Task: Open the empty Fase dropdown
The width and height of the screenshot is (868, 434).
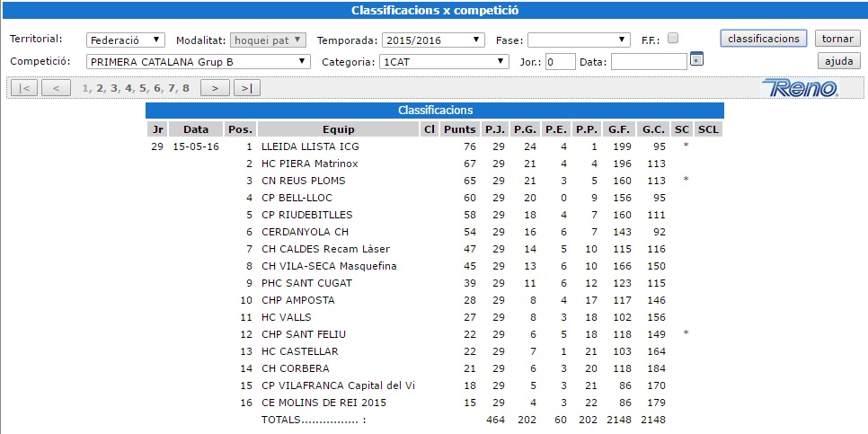Action: [x=579, y=40]
